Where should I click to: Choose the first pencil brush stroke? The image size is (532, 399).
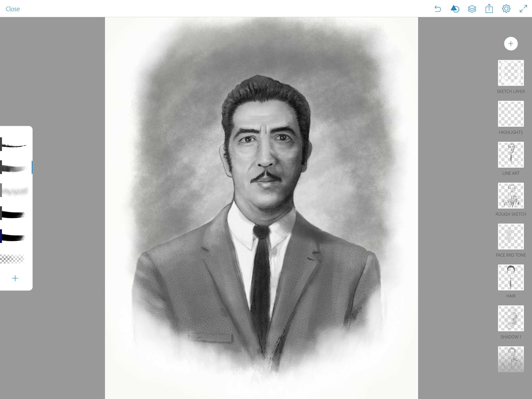(x=14, y=145)
